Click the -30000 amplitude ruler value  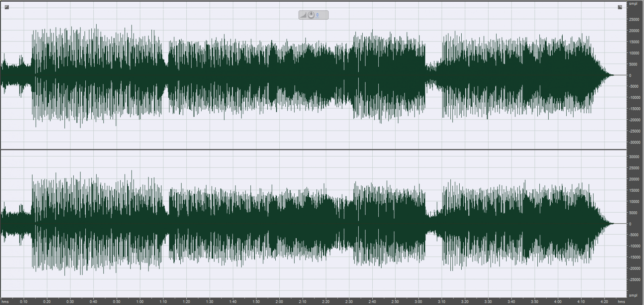pos(634,143)
